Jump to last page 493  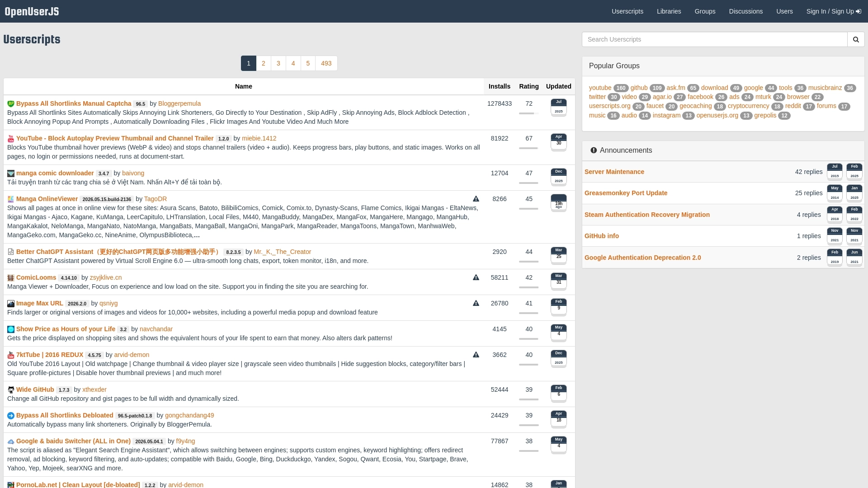(326, 63)
